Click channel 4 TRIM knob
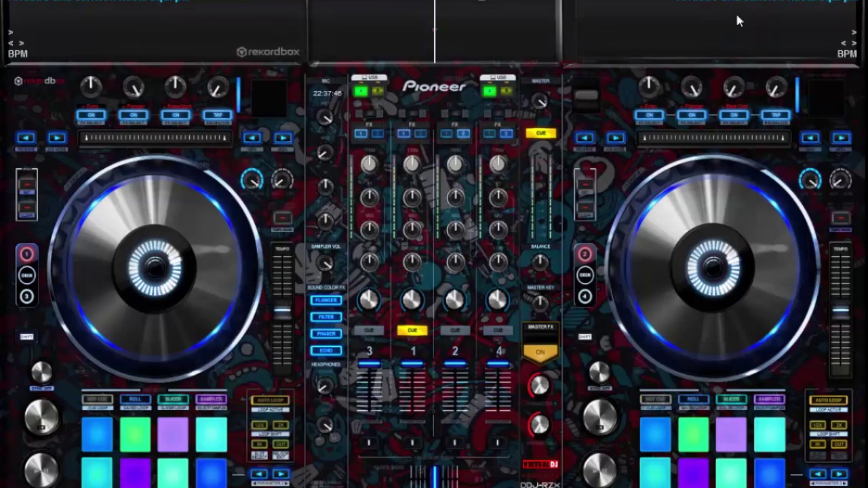This screenshot has width=868, height=488. pos(498,164)
